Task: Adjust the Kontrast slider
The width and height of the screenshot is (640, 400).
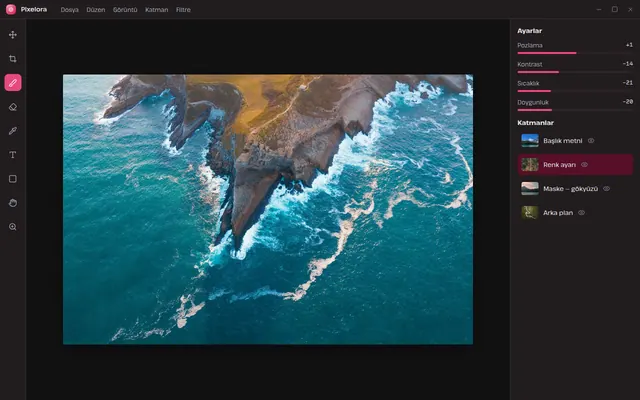Action: click(x=575, y=72)
